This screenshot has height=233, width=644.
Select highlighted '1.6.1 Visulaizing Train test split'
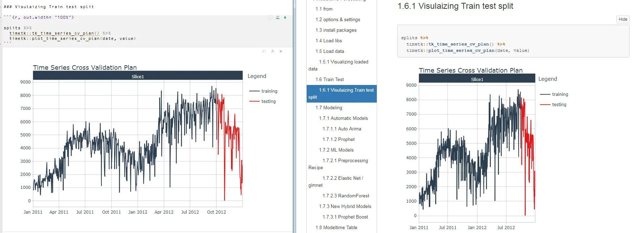tap(342, 94)
